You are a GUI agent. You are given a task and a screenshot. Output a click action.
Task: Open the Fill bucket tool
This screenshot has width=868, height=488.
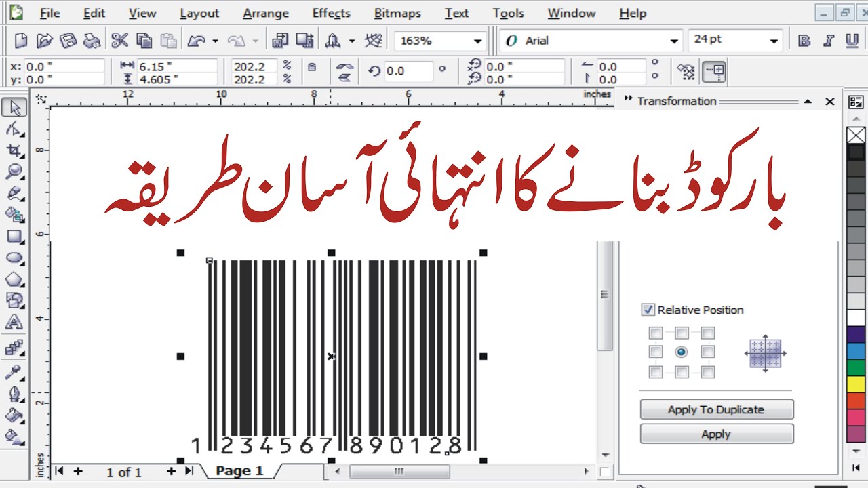pyautogui.click(x=14, y=415)
